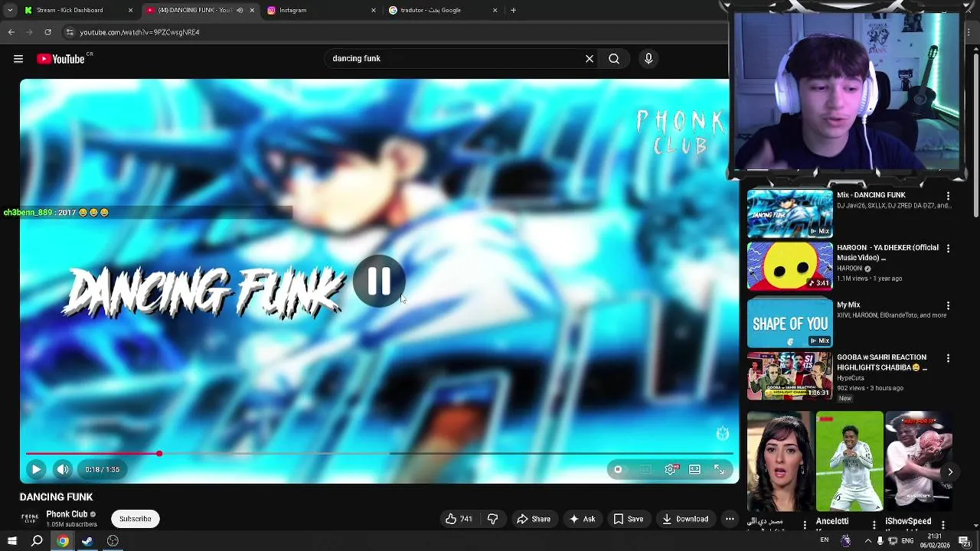The image size is (980, 551).
Task: Enter full screen mode in player
Action: coord(720,469)
